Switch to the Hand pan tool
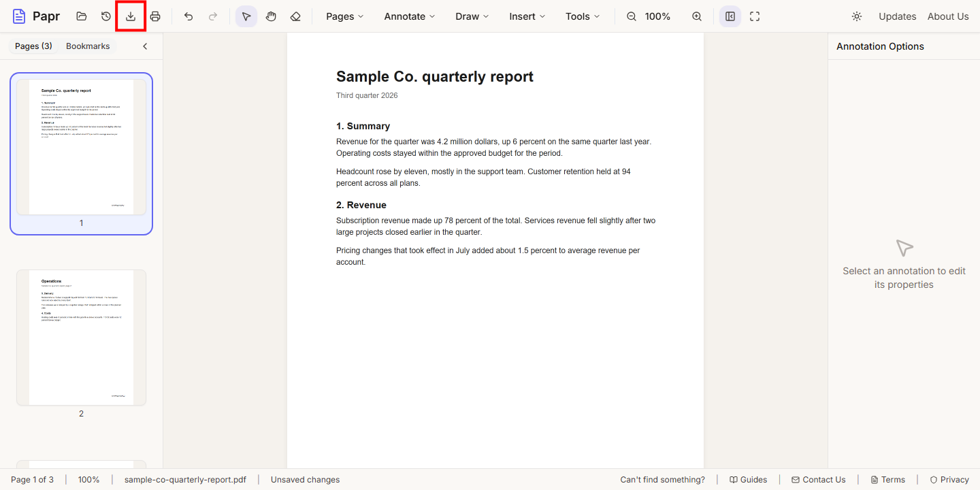Image resolution: width=980 pixels, height=490 pixels. coord(271,16)
